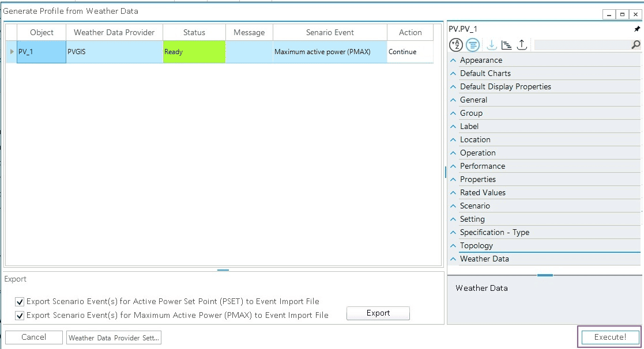Click the alphabetical A-Z sort icon
The width and height of the screenshot is (644, 349).
tap(456, 45)
